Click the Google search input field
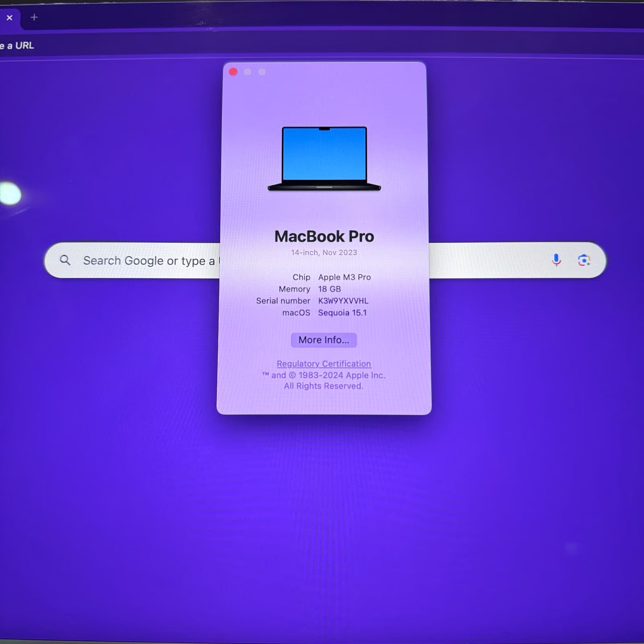This screenshot has width=644, height=644. pyautogui.click(x=141, y=260)
